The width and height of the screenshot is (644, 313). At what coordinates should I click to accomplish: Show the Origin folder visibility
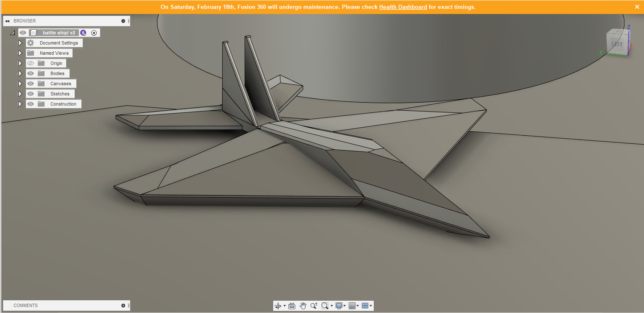point(30,63)
